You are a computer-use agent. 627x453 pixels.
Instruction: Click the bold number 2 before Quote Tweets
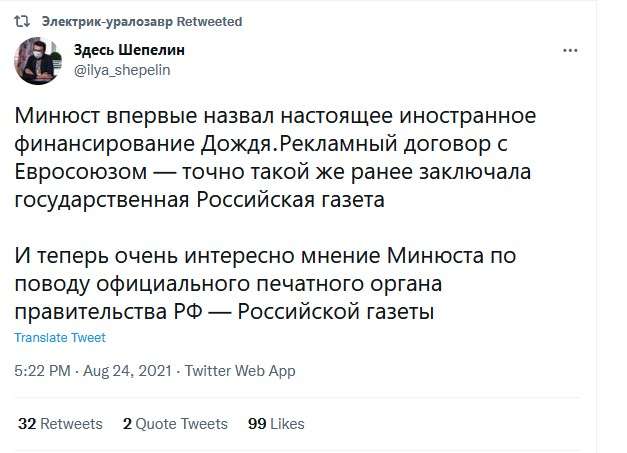tap(127, 424)
